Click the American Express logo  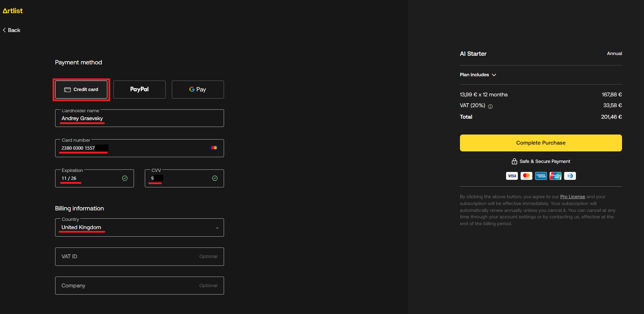(x=541, y=176)
